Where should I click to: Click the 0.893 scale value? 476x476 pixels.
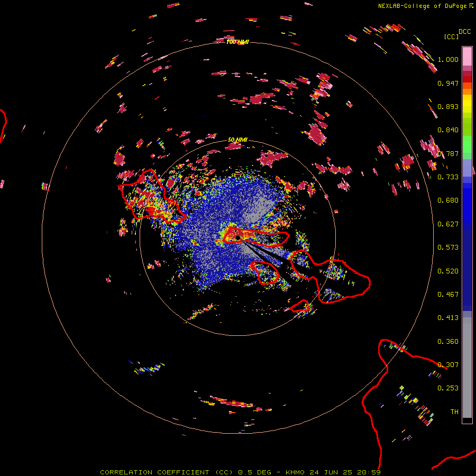[x=448, y=106]
